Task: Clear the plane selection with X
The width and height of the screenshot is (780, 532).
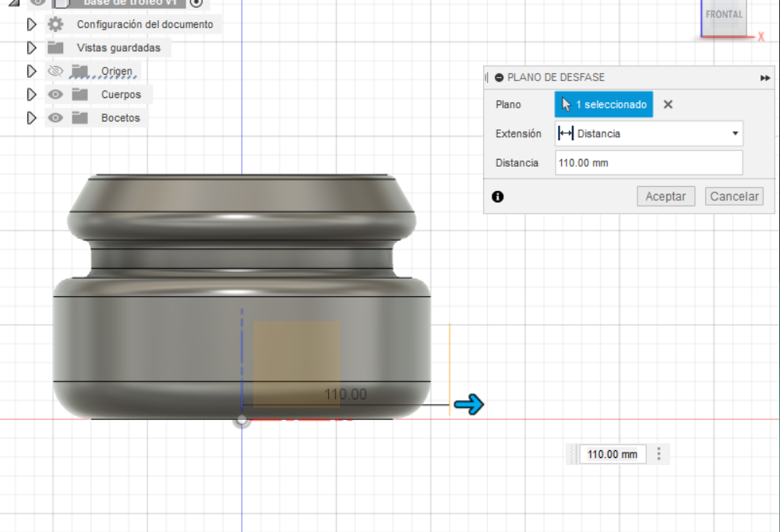Action: pyautogui.click(x=668, y=104)
